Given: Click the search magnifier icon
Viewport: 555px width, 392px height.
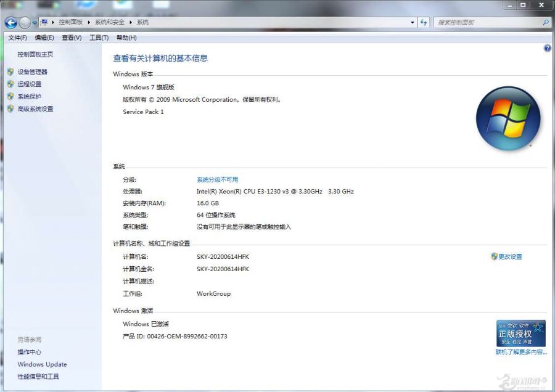Looking at the screenshot, I should click(546, 22).
